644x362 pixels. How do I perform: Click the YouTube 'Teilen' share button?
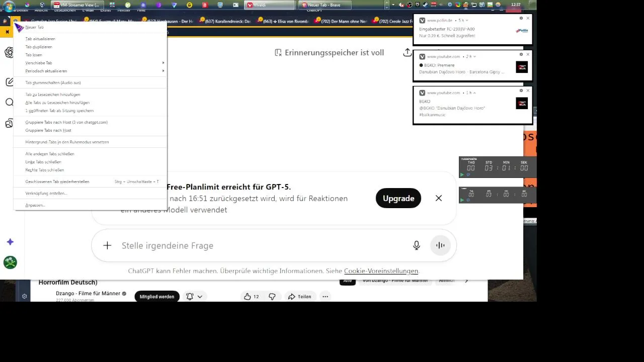click(299, 297)
